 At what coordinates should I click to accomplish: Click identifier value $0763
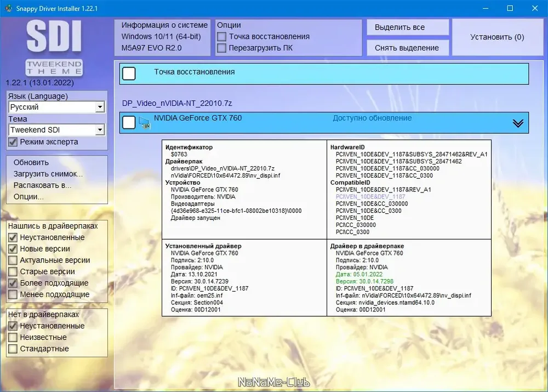point(179,154)
